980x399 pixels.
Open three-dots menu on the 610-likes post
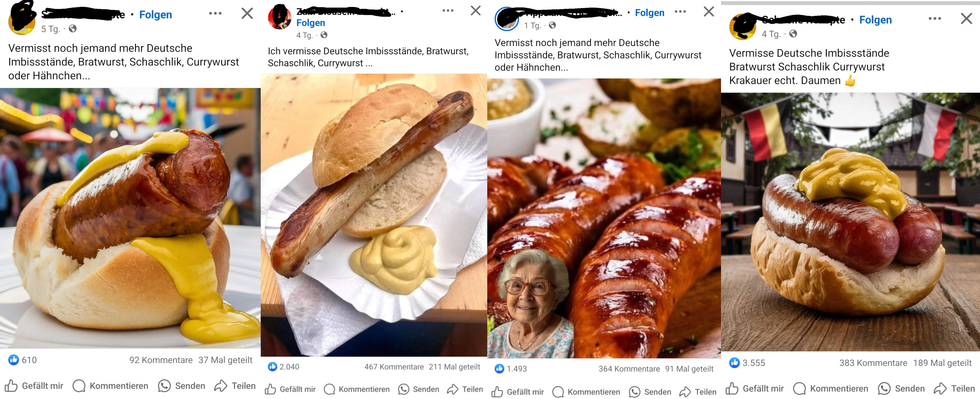[215, 13]
